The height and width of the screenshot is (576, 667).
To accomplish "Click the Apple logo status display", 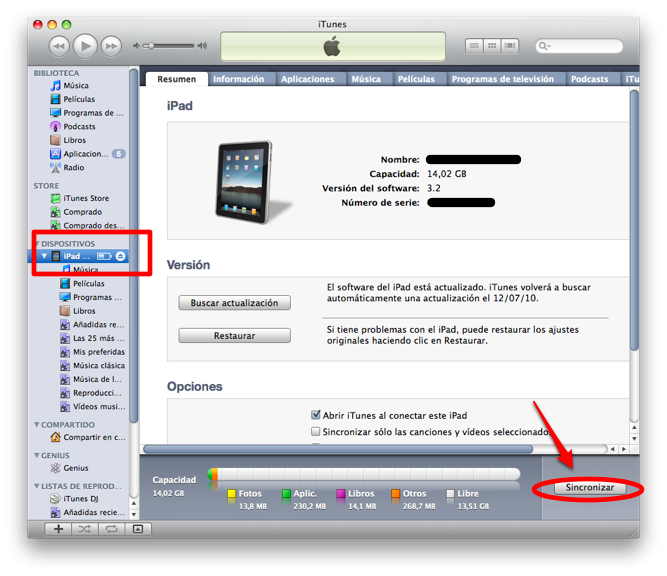I will coord(333,46).
